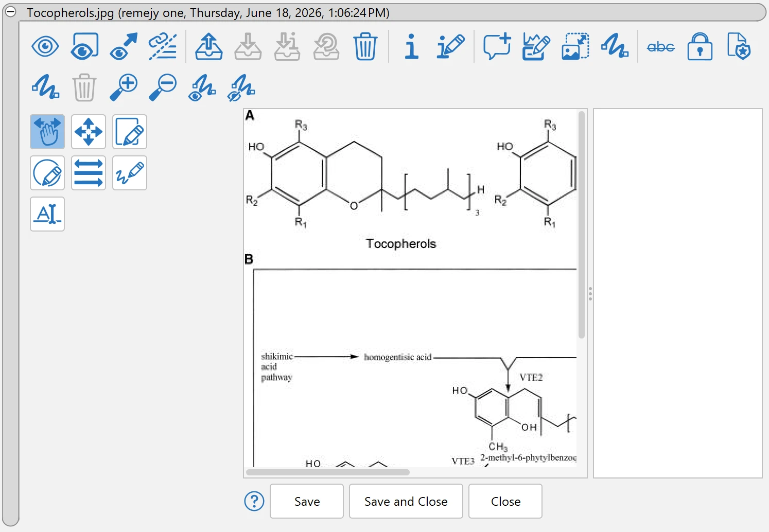Click the broken link lines icon

163,47
